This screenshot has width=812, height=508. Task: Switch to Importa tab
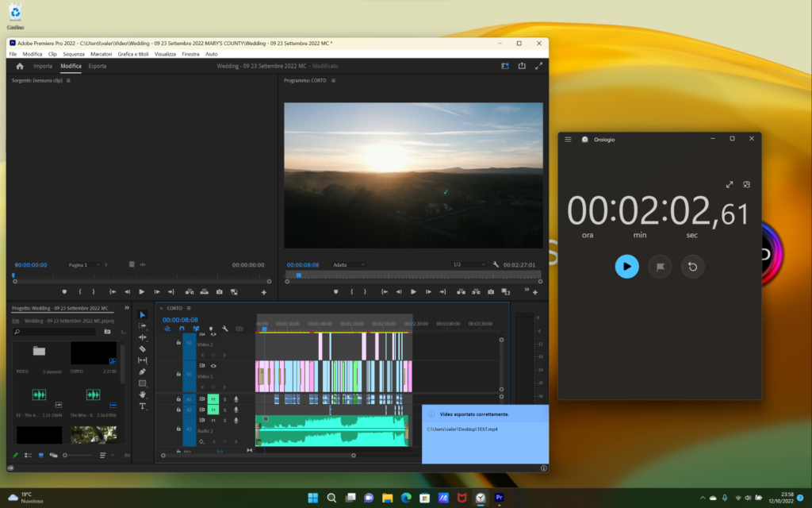[43, 66]
